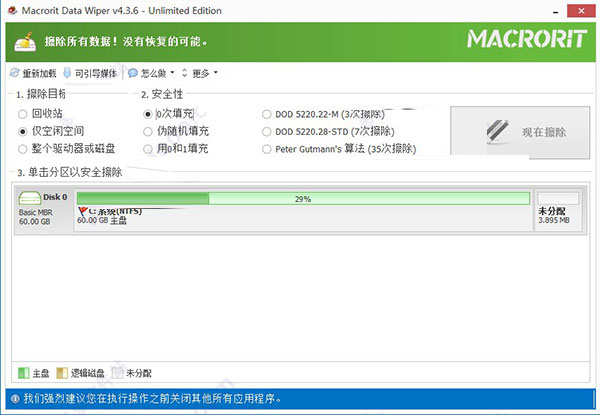Click the 2. 安全性 section heading
Viewport: 600px width, 415px height.
pos(162,94)
